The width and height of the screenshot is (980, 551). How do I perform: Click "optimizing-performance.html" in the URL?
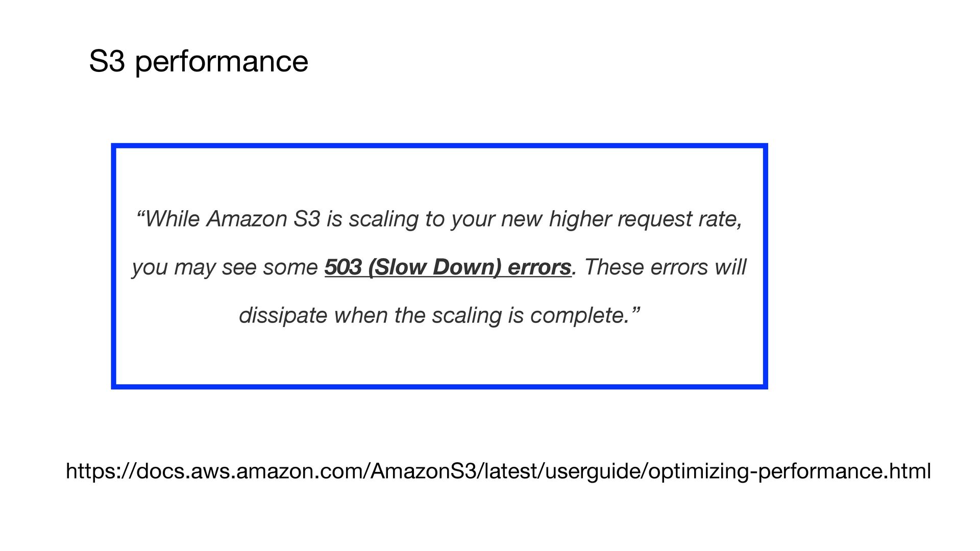tap(789, 471)
